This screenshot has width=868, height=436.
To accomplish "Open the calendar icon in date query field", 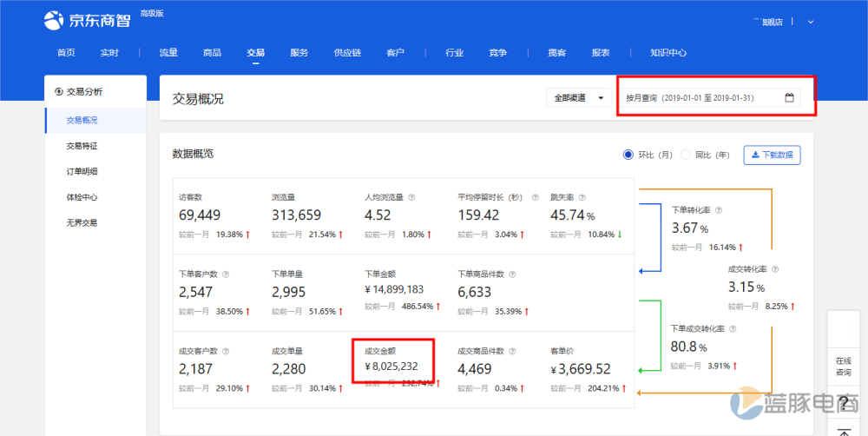I will coord(789,98).
